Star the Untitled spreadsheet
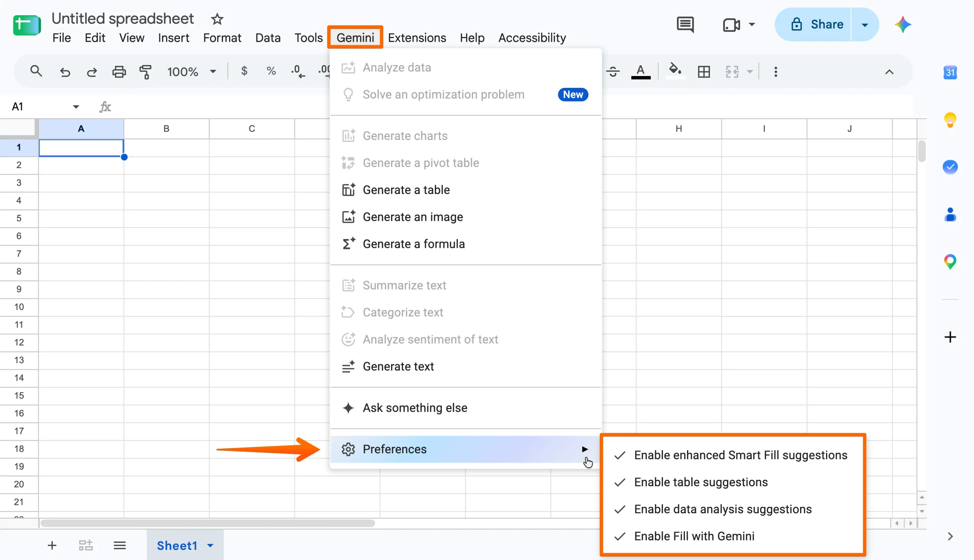974x560 pixels. (217, 19)
